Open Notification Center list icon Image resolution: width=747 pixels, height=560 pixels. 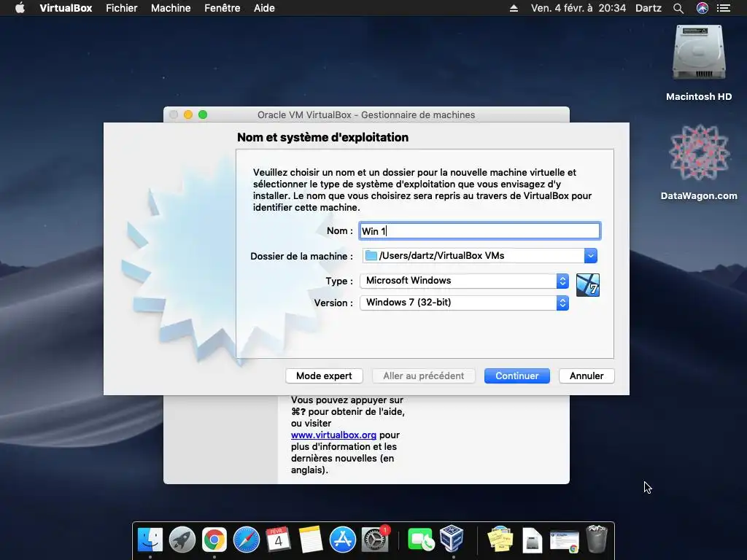724,8
